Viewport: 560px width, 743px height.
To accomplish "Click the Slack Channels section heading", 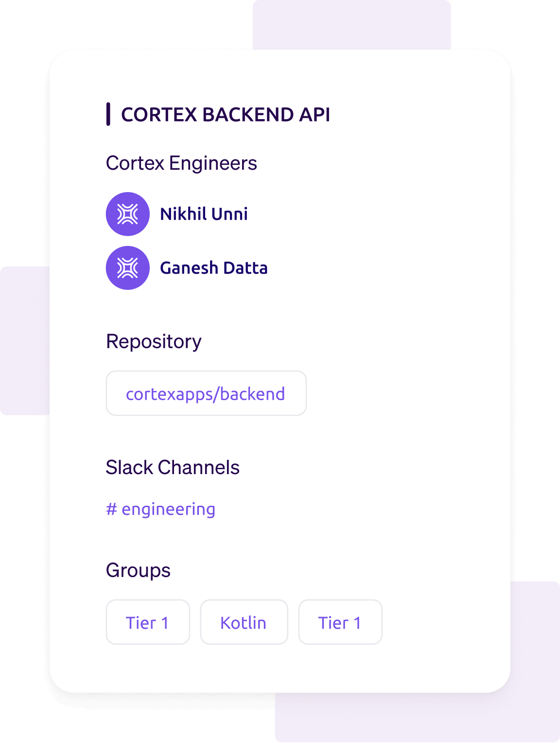I will click(173, 467).
